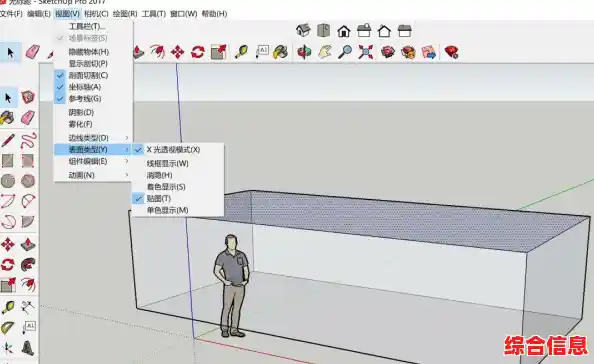Select the Make Component tool in left palette

[x=28, y=97]
